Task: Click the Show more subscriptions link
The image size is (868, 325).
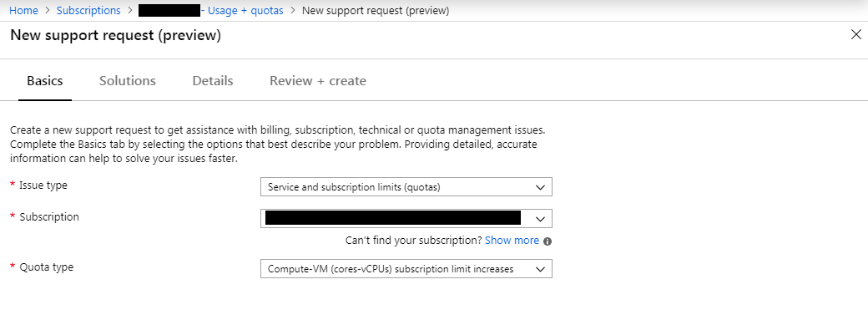Action: coord(512,240)
